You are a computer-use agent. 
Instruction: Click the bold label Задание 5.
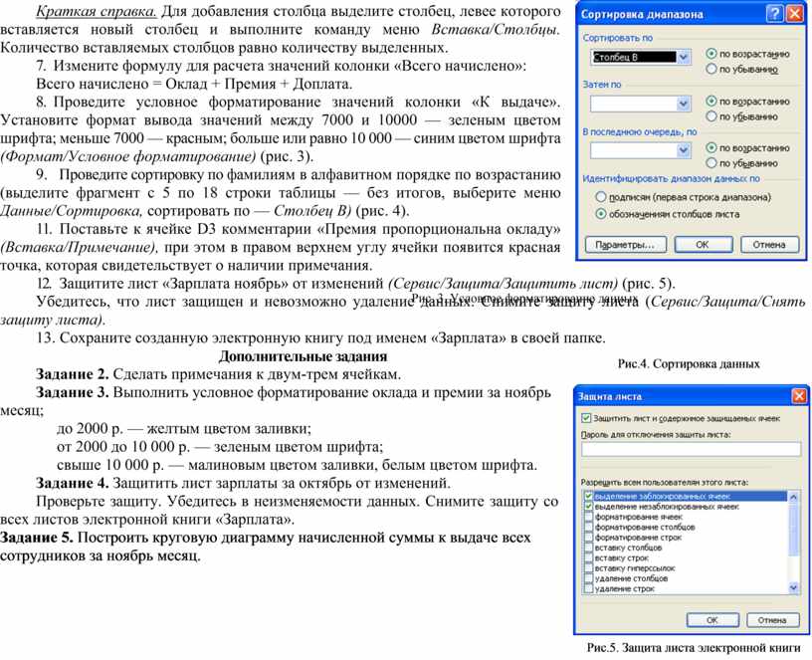(37, 538)
